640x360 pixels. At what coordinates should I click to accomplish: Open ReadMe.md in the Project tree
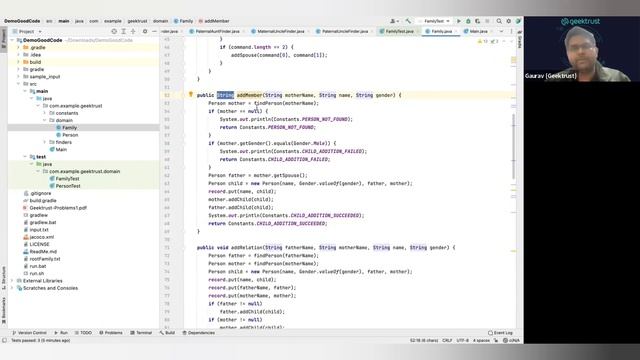click(x=43, y=252)
